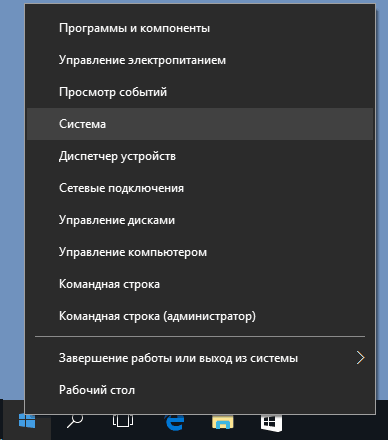Image resolution: width=388 pixels, height=440 pixels.
Task: Open Командная строка entry
Action: coord(200,284)
